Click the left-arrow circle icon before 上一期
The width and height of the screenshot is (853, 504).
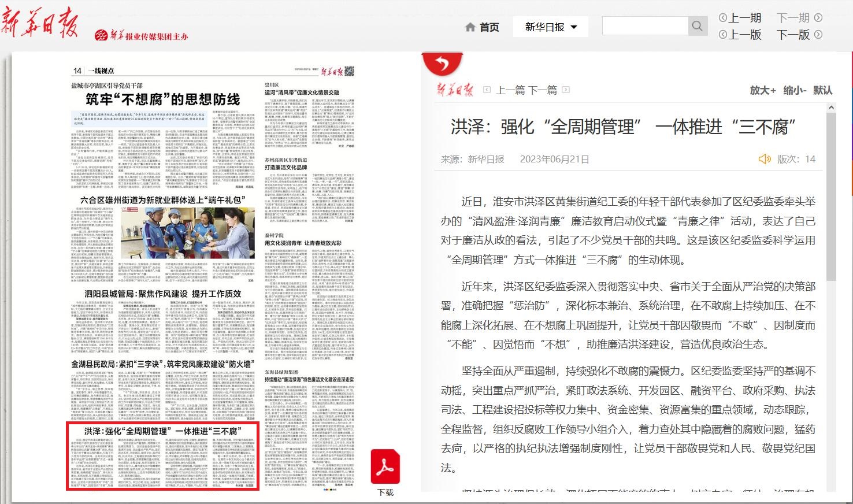(722, 18)
